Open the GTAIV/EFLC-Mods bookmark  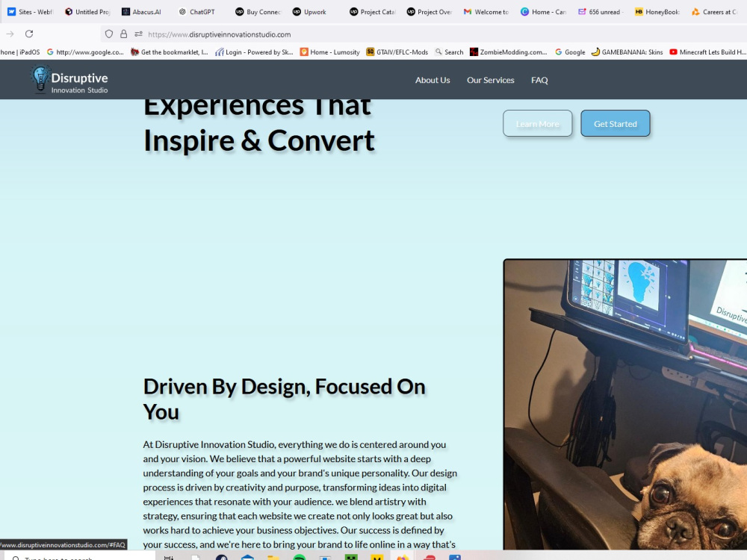click(x=397, y=52)
